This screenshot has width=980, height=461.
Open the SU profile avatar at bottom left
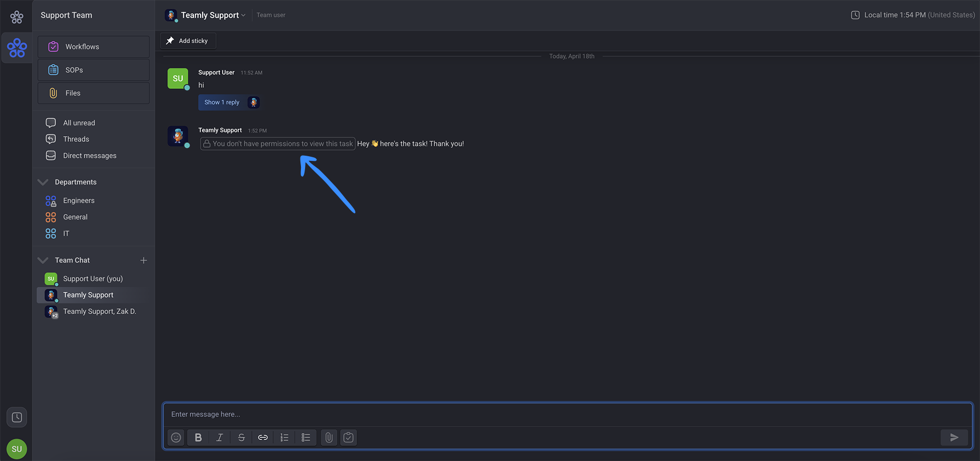coord(17,449)
